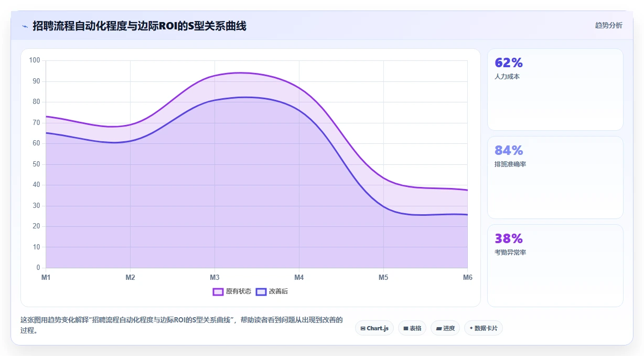Click the 人力成本 label
The image size is (644, 356).
(x=507, y=77)
